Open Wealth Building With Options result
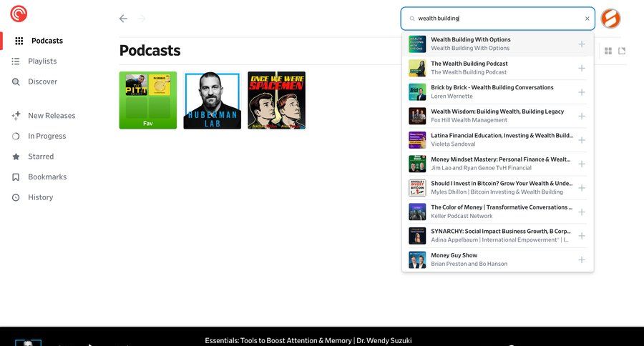The image size is (644, 346). pyautogui.click(x=498, y=44)
